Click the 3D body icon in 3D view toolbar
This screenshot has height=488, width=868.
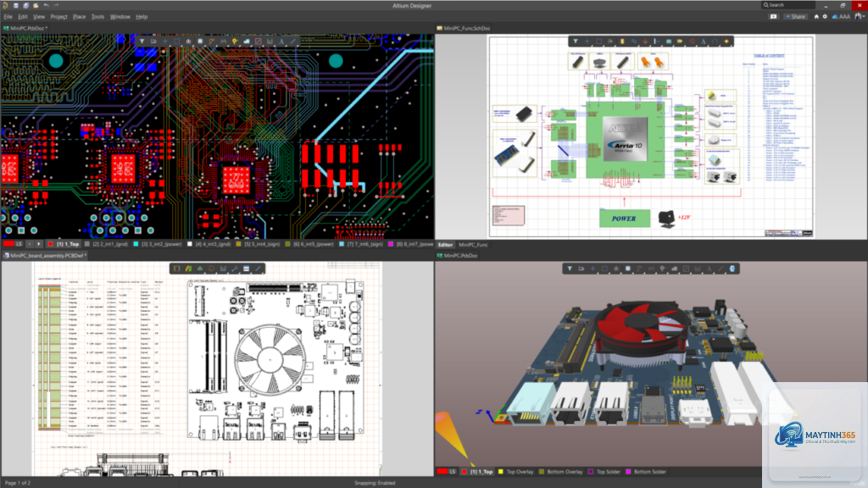coord(732,269)
